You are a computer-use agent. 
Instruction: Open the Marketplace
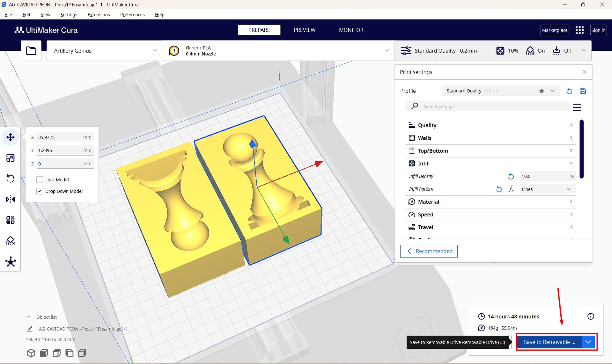tap(555, 30)
